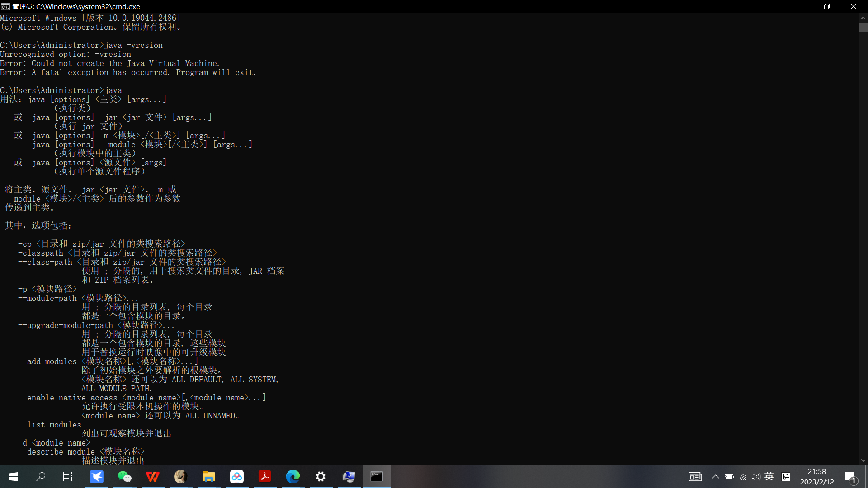Click the blue bird app taskbar icon
The height and width of the screenshot is (488, 868).
coord(96,476)
